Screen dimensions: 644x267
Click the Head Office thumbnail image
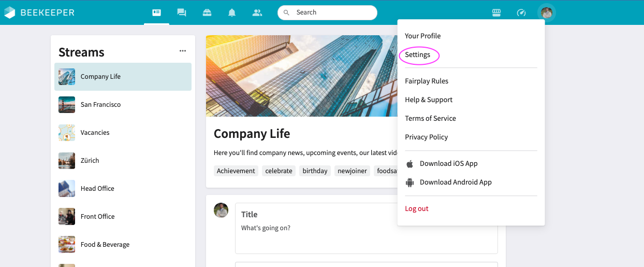(67, 189)
